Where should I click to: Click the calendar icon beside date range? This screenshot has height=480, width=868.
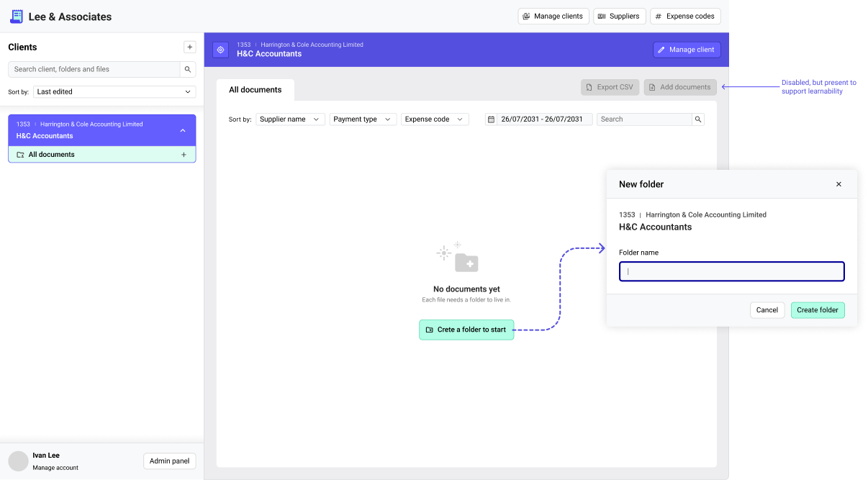[491, 119]
